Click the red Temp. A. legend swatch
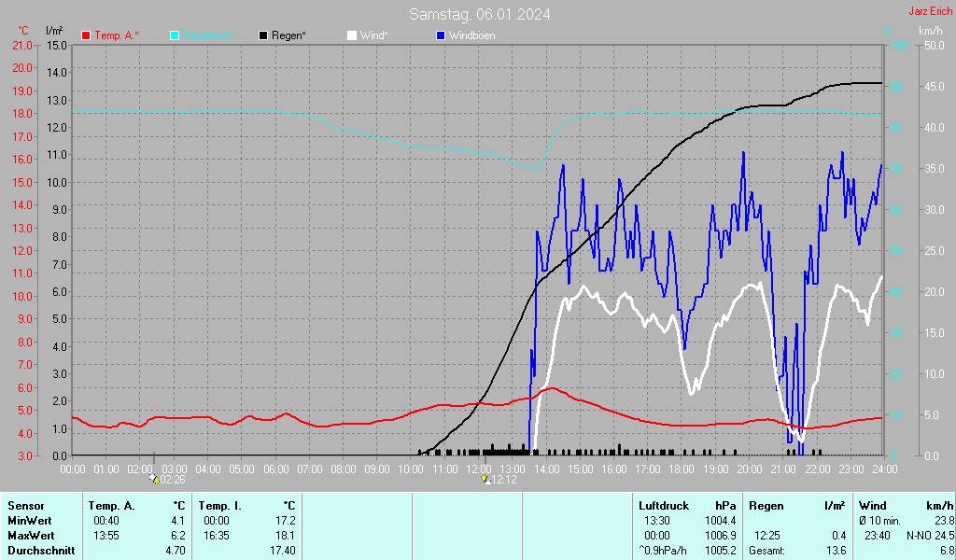 point(87,35)
